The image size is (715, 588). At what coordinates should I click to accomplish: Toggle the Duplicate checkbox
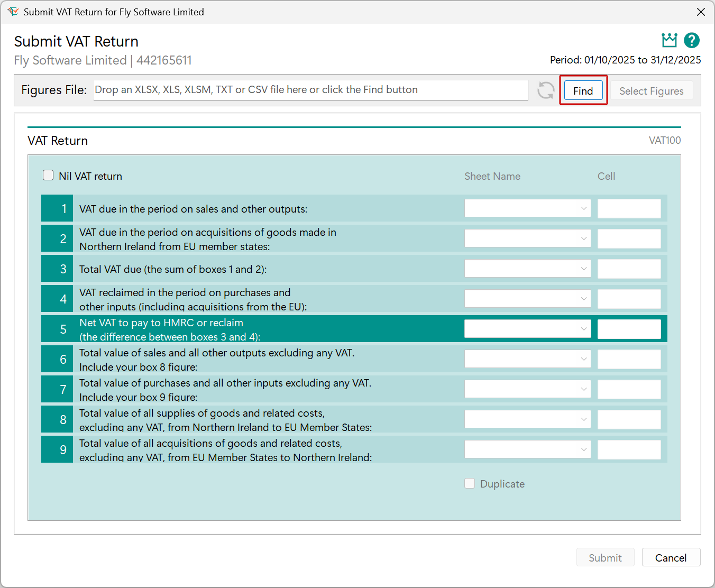point(470,483)
